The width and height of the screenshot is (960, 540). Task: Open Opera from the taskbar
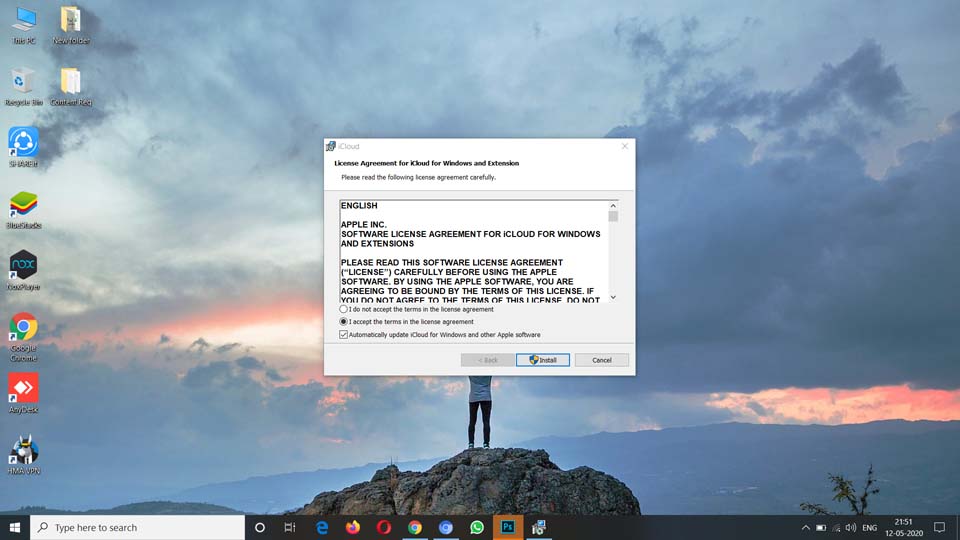(x=384, y=527)
